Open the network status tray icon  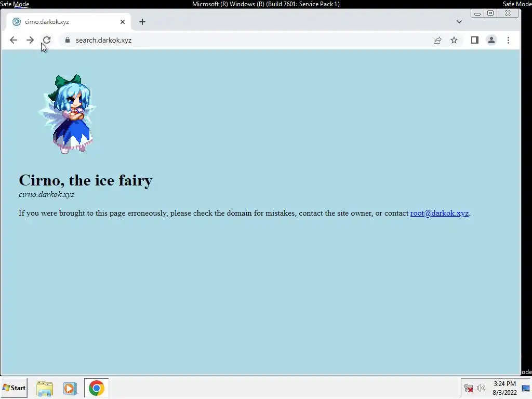click(x=469, y=388)
